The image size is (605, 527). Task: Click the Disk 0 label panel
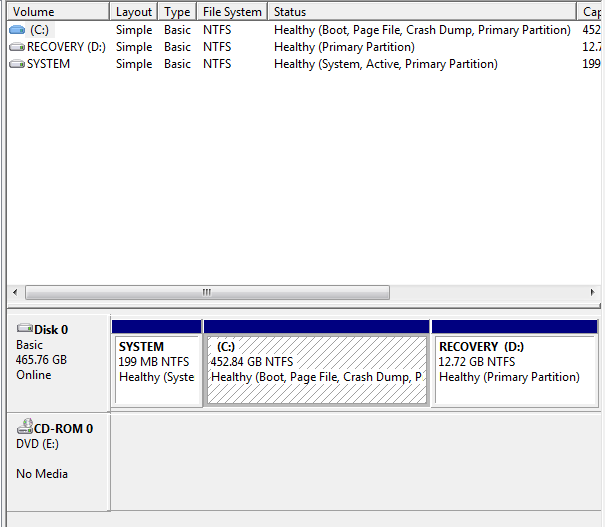(58, 363)
